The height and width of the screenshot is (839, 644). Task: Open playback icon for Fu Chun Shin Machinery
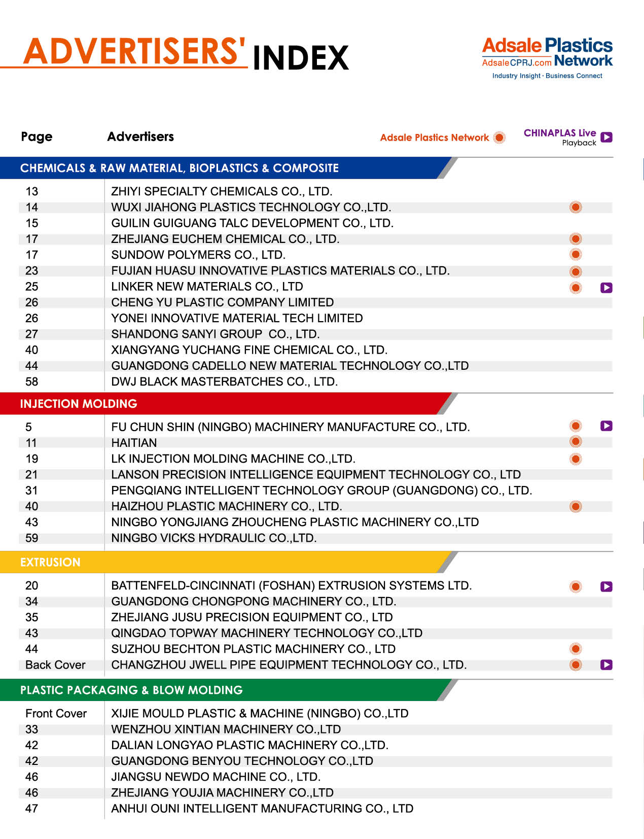click(x=606, y=426)
